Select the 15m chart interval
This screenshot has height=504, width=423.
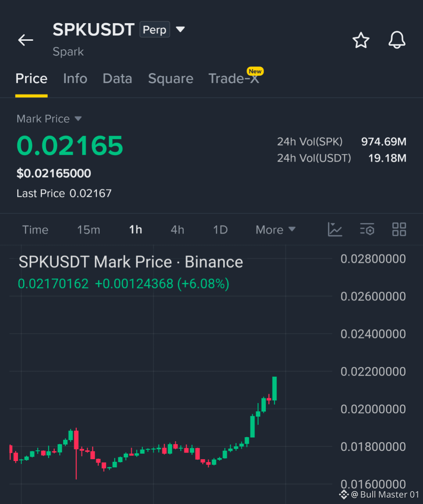coord(89,230)
